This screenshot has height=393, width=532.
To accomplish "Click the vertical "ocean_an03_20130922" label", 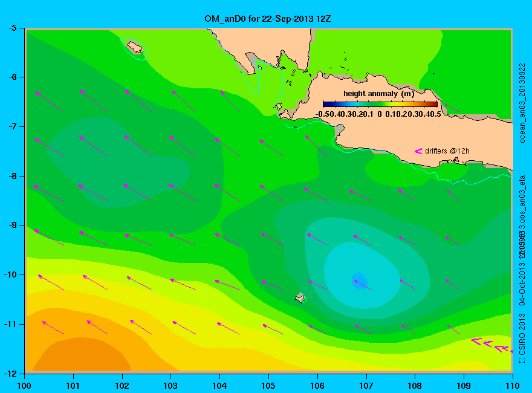I will pyautogui.click(x=522, y=103).
